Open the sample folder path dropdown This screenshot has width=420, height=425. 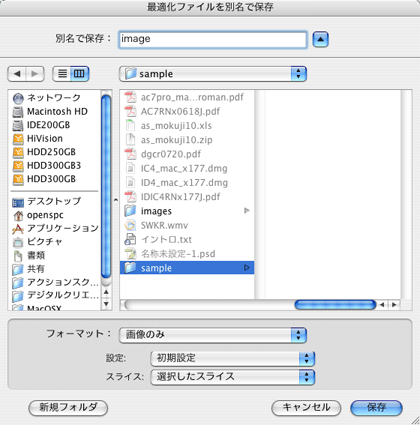click(213, 74)
